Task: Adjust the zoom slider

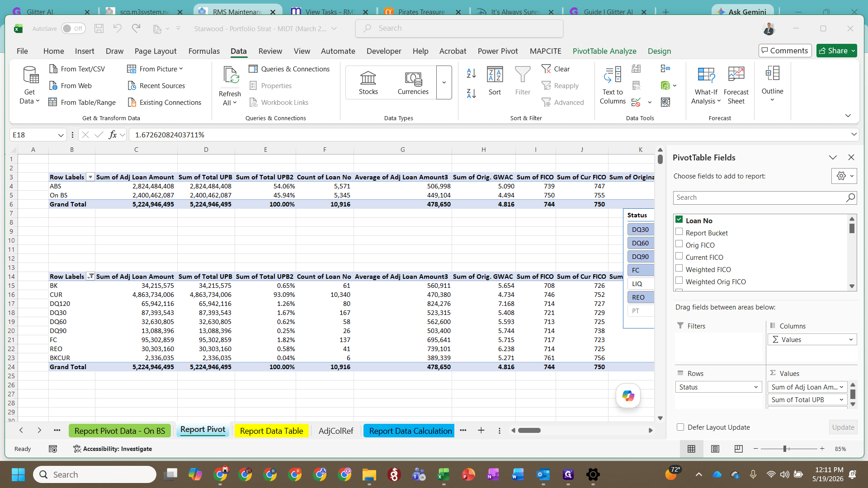Action: (785, 449)
